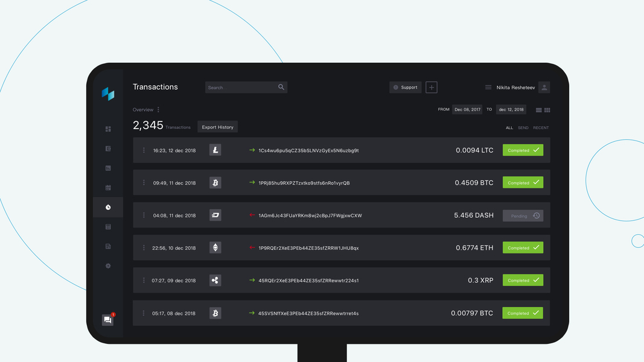The height and width of the screenshot is (362, 644).
Task: Click the Support button
Action: 406,87
